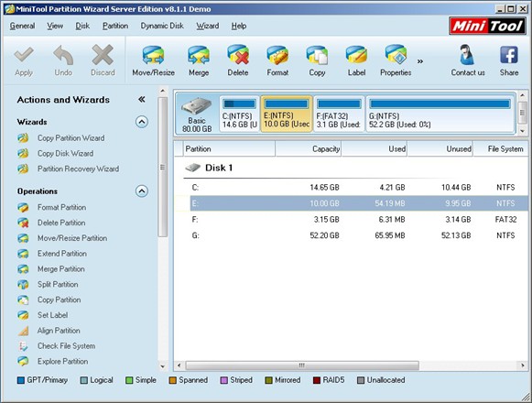Image resolution: width=532 pixels, height=403 pixels.
Task: Select C:(NTFS) block in disk map
Action: (x=240, y=114)
